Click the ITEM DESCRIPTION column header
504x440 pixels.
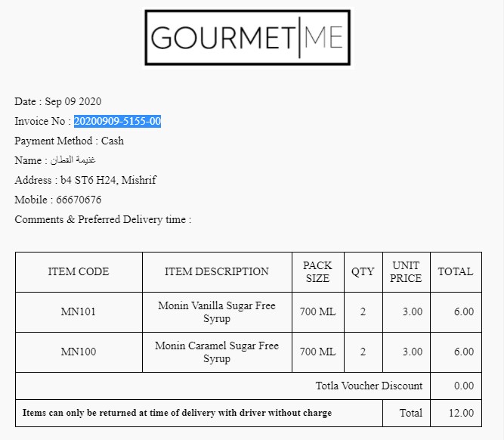click(217, 272)
